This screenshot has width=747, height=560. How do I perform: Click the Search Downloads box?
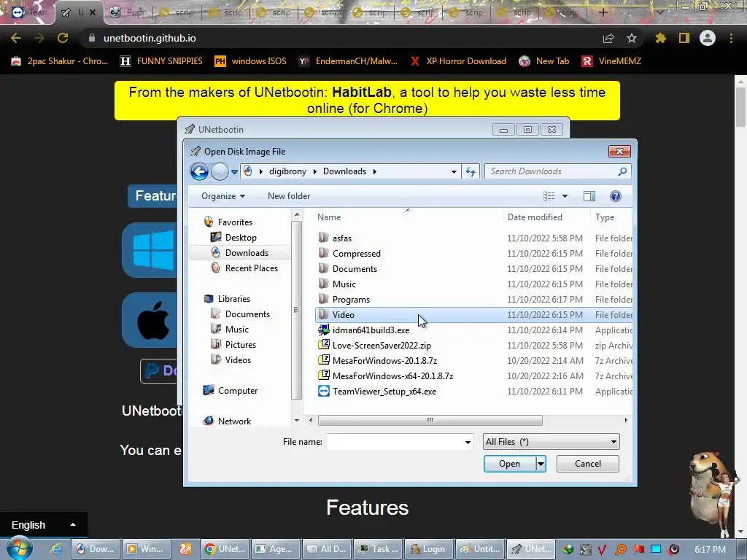click(x=558, y=171)
